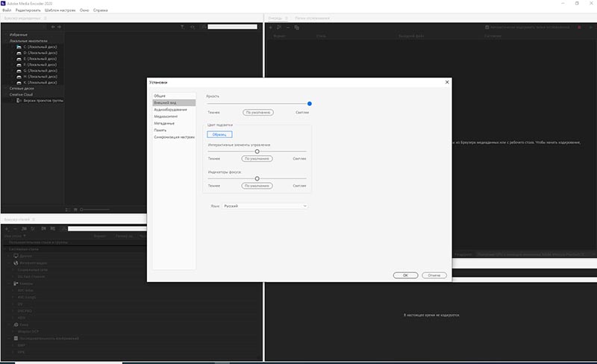Click the duplicate icon in queue toolbar
Viewport: 597px width, 364px height.
(x=296, y=28)
